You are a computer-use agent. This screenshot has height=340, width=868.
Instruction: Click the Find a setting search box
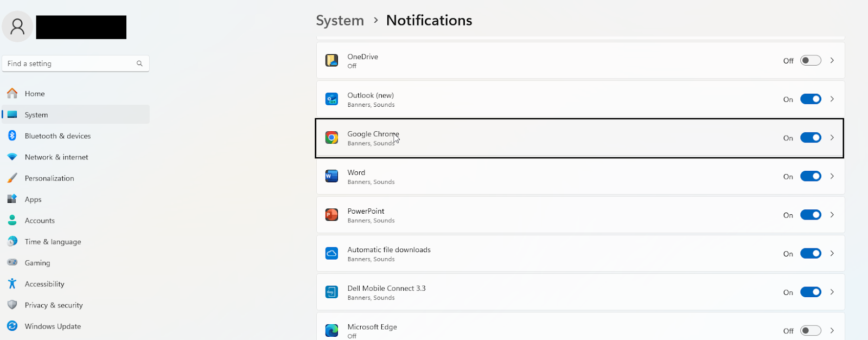(x=76, y=63)
